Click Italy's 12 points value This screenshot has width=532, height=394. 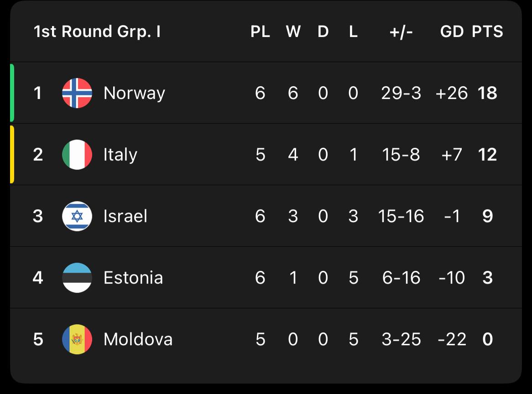coord(487,155)
